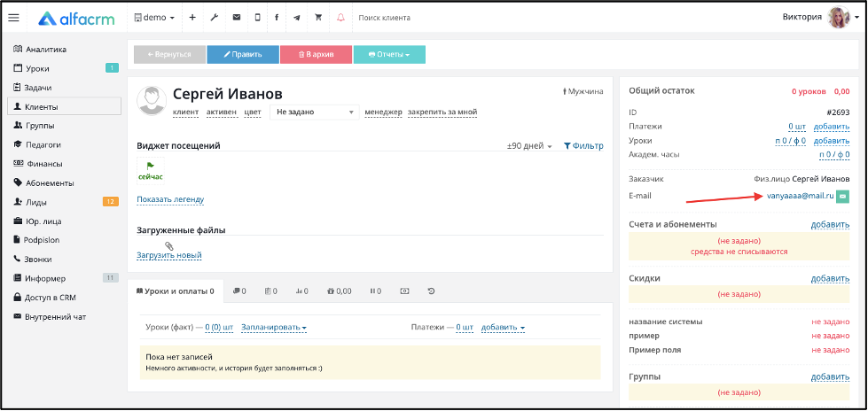The image size is (868, 411).
Task: Click the paperclip upload icon
Action: [x=169, y=245]
